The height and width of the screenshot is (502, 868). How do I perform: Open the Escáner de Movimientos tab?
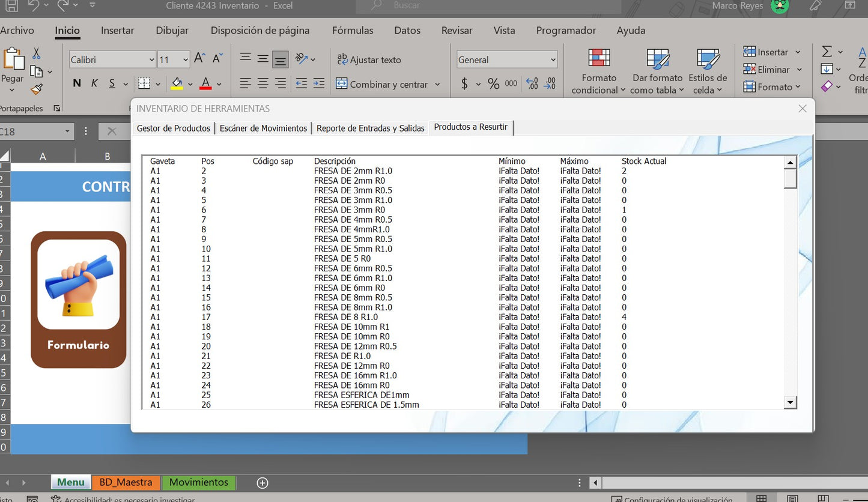point(263,128)
